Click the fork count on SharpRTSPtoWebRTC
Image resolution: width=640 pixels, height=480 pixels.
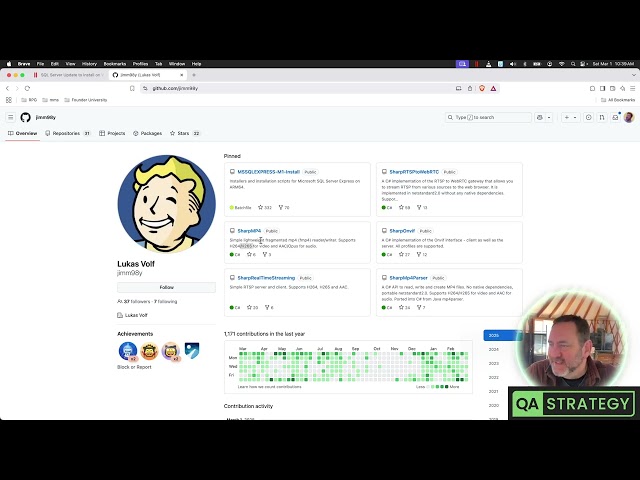[x=422, y=207]
